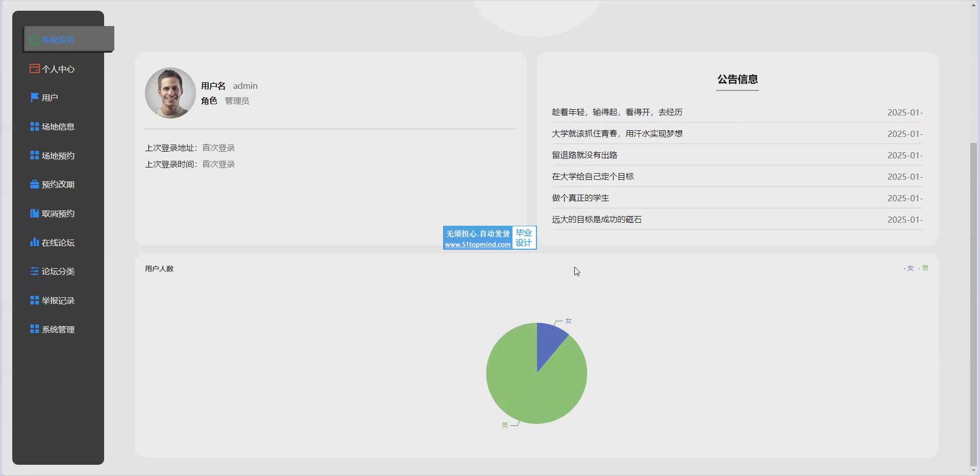Click the flag icon beside 用户
The height and width of the screenshot is (476, 980).
[34, 98]
